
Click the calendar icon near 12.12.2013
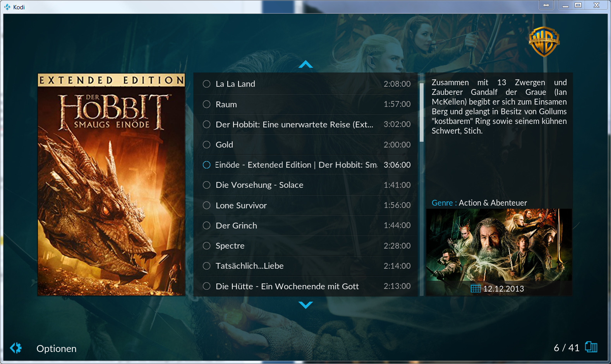tap(475, 288)
